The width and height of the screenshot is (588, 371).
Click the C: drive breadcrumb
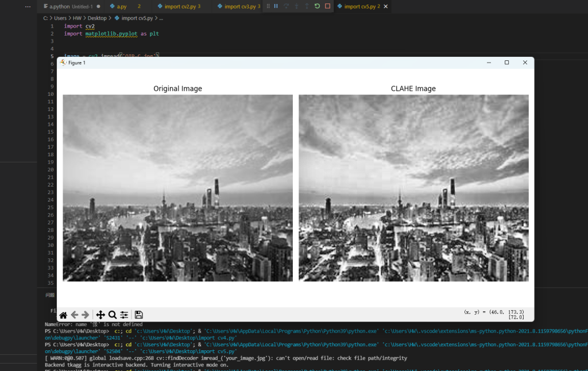tap(45, 18)
